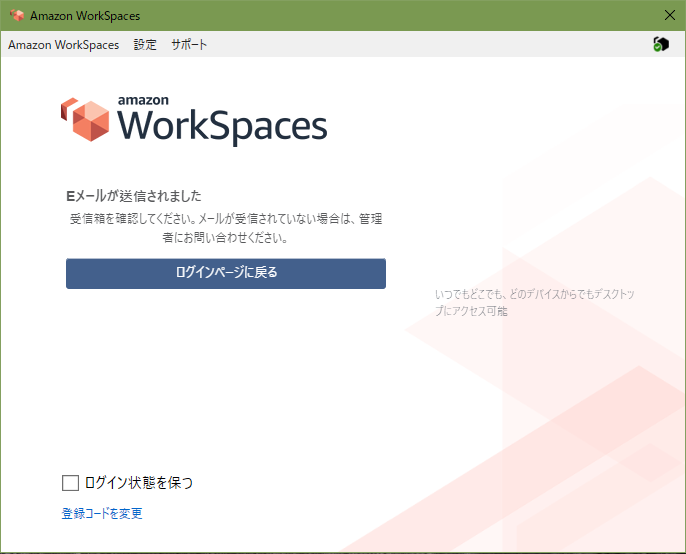
Task: Click the ログインページに戻る button
Action: click(x=226, y=273)
